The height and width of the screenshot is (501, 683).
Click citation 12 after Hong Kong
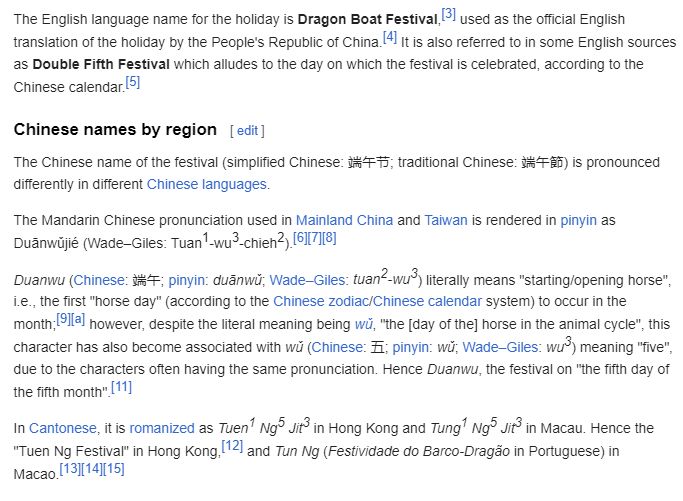click(x=231, y=445)
